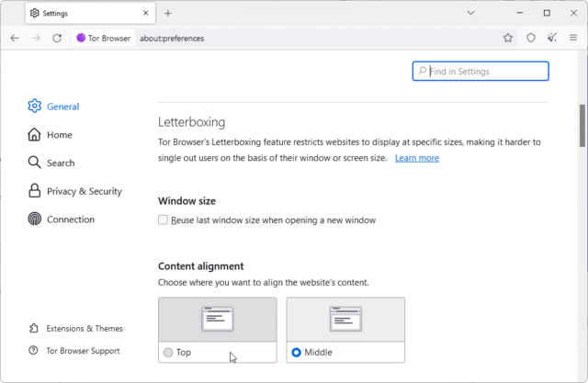
Task: Click the Middle alignment preview thumbnail
Action: coord(345,320)
